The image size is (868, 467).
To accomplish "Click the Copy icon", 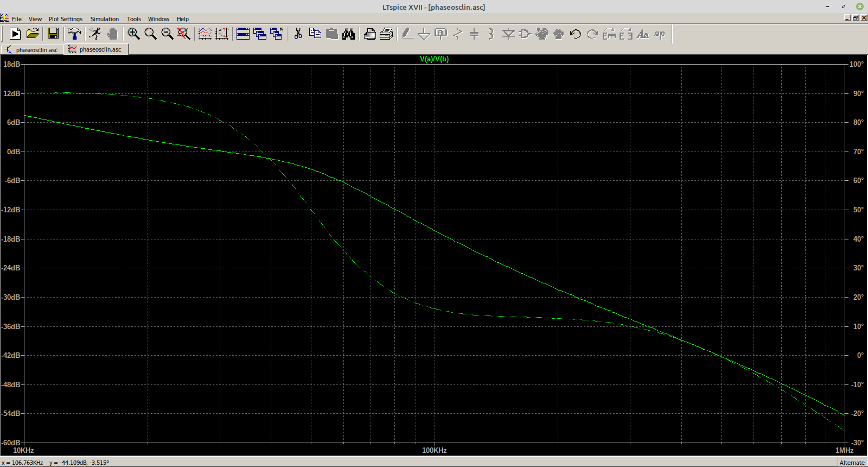I will (x=315, y=34).
